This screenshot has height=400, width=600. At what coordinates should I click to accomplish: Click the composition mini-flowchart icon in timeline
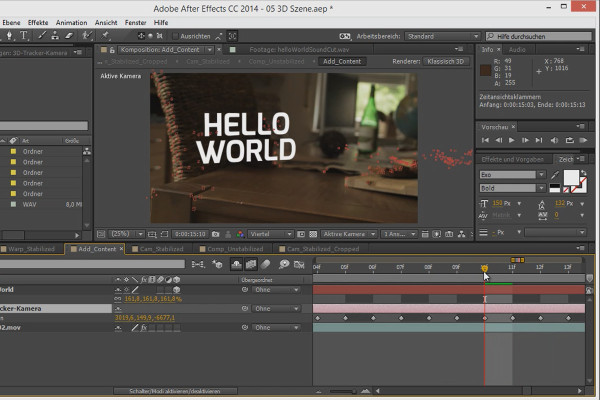pyautogui.click(x=198, y=264)
